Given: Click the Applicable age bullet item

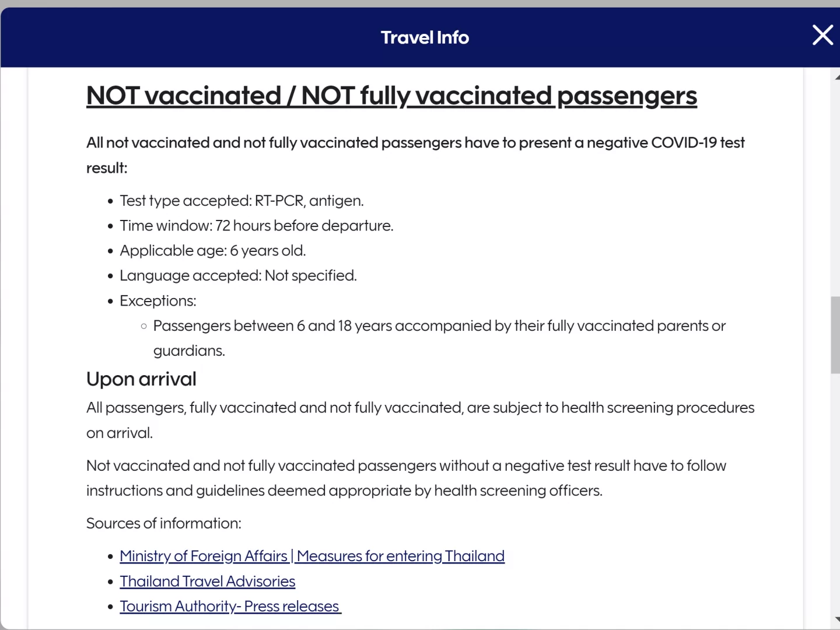Looking at the screenshot, I should [x=212, y=251].
